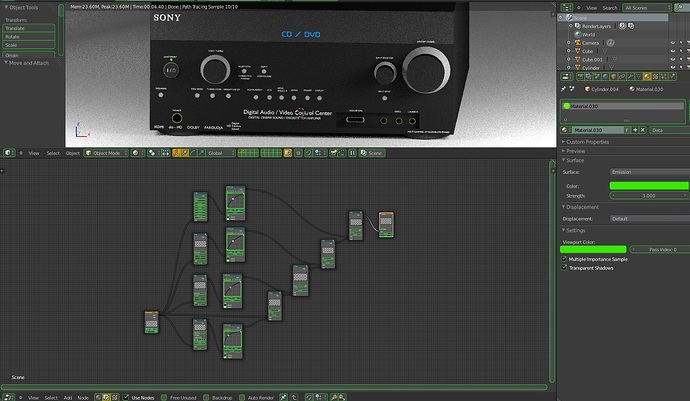This screenshot has width=690, height=401.
Task: Select compositing node tree type icon
Action: [106, 397]
